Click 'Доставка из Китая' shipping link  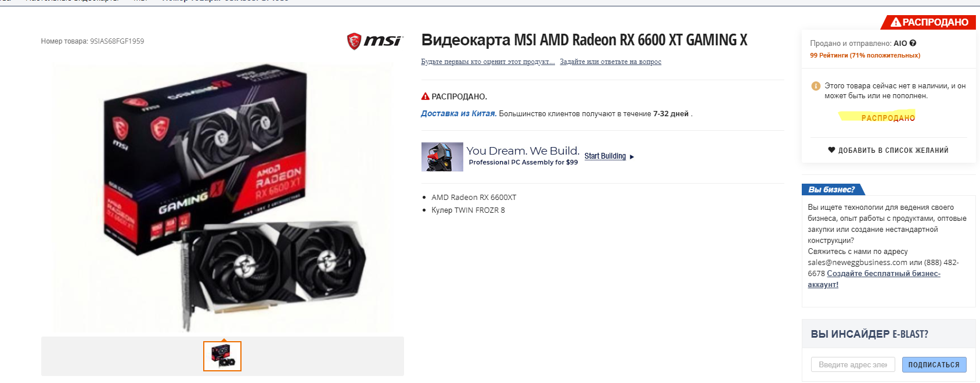pos(459,113)
